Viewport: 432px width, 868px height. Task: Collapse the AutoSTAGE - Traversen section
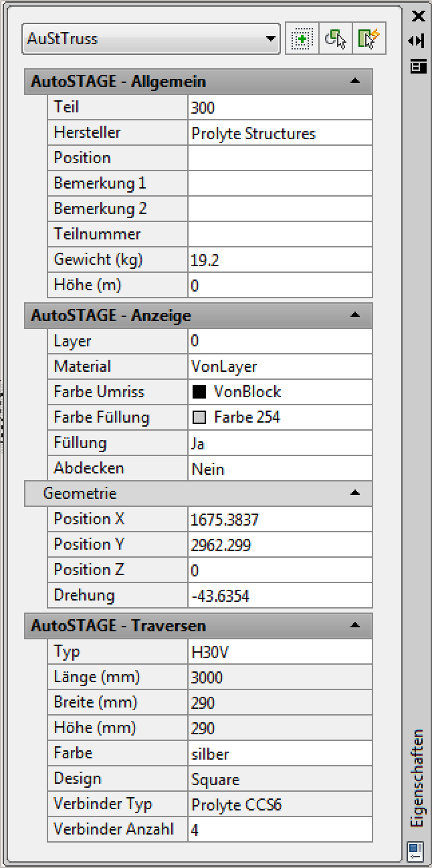[x=355, y=626]
